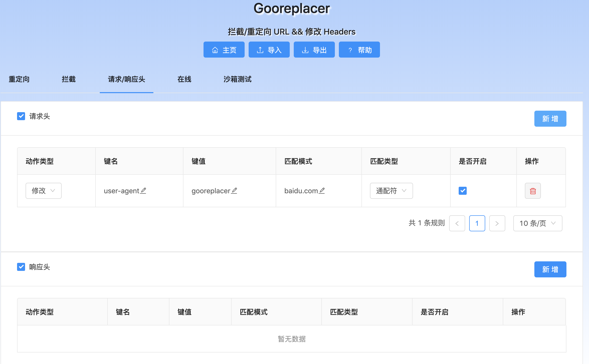Click the 主页 home button
The image size is (589, 364).
(224, 50)
